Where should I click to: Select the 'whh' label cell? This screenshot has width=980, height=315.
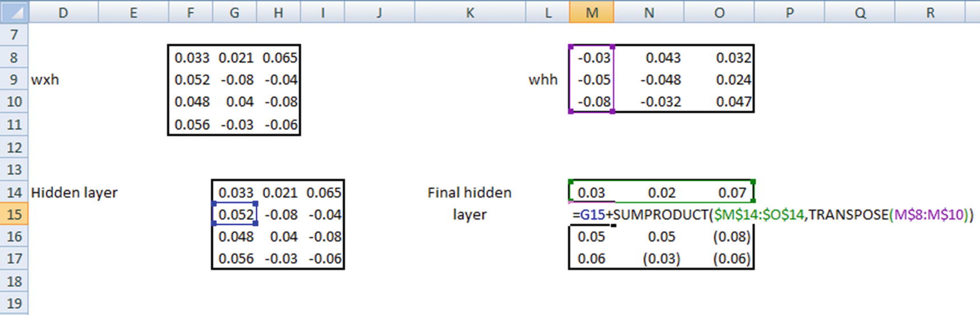pyautogui.click(x=543, y=79)
